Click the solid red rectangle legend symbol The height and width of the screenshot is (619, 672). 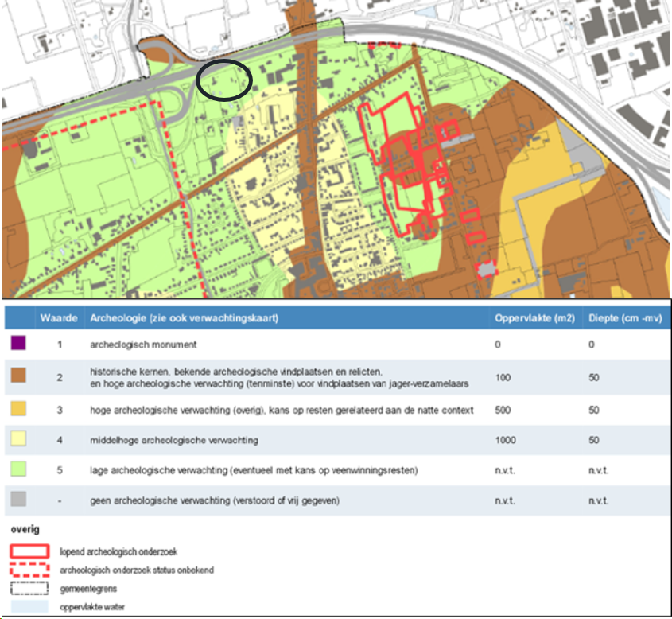pos(29,551)
